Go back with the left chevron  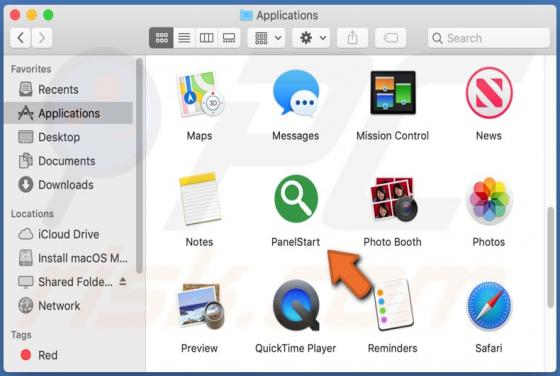[21, 37]
